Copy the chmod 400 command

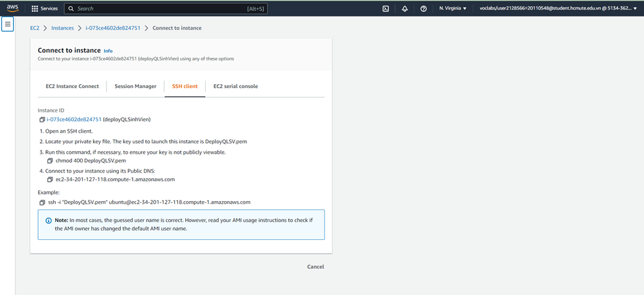[50, 161]
